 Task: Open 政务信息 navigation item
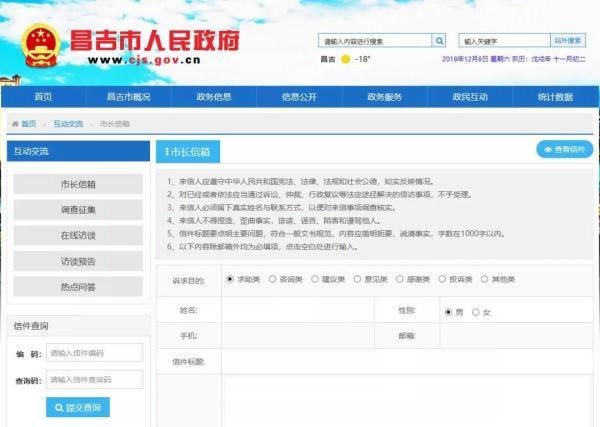point(214,97)
